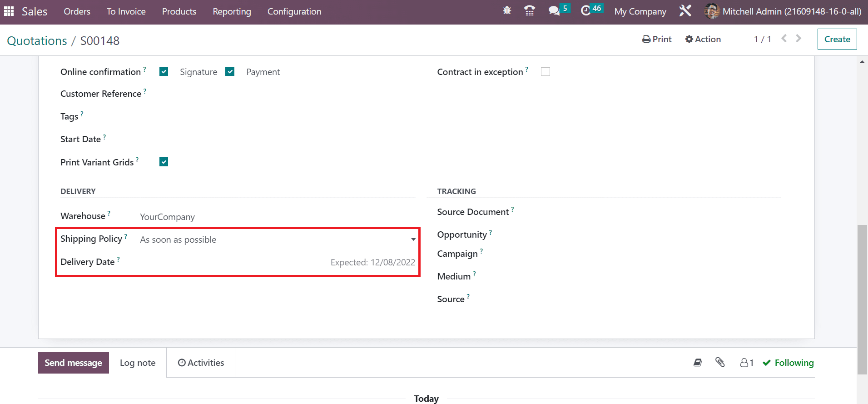This screenshot has height=404, width=868.
Task: Click the Customer Reference field
Action: click(x=278, y=94)
